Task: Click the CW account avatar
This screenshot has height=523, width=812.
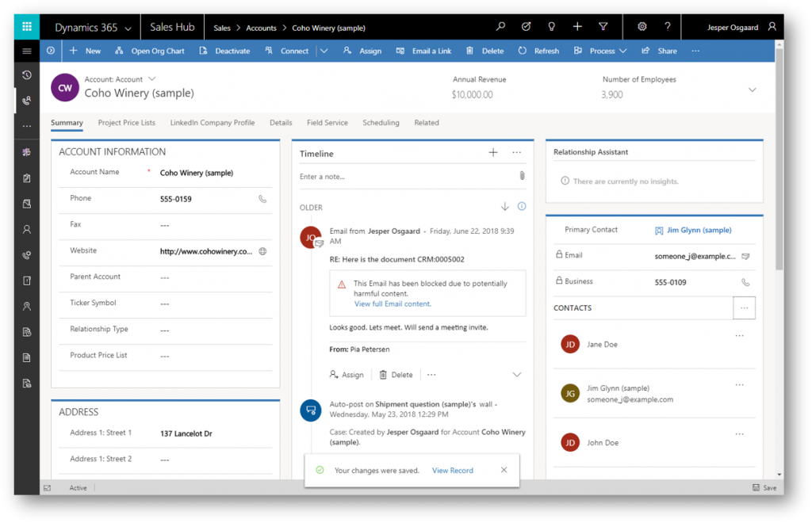Action: coord(65,88)
